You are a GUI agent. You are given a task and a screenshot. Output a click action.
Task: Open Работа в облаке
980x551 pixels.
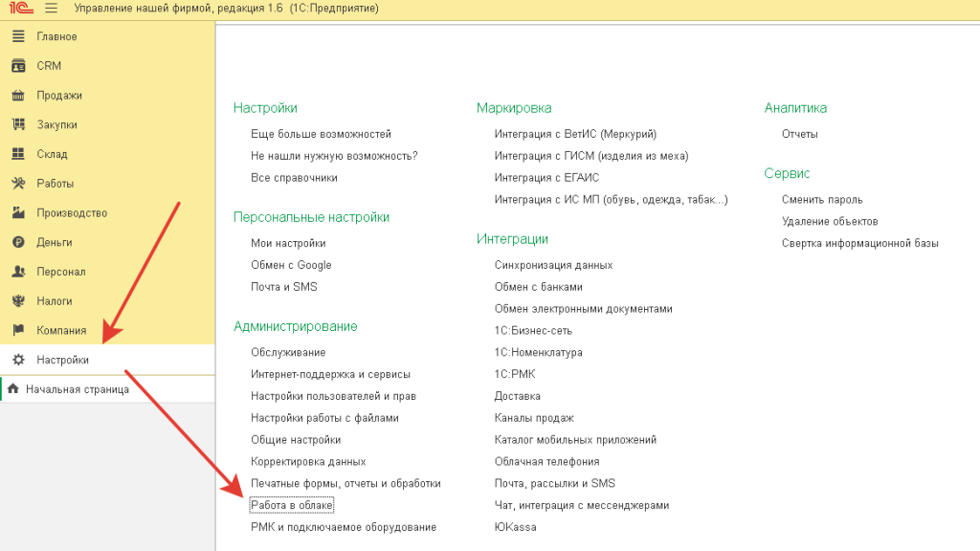[291, 505]
